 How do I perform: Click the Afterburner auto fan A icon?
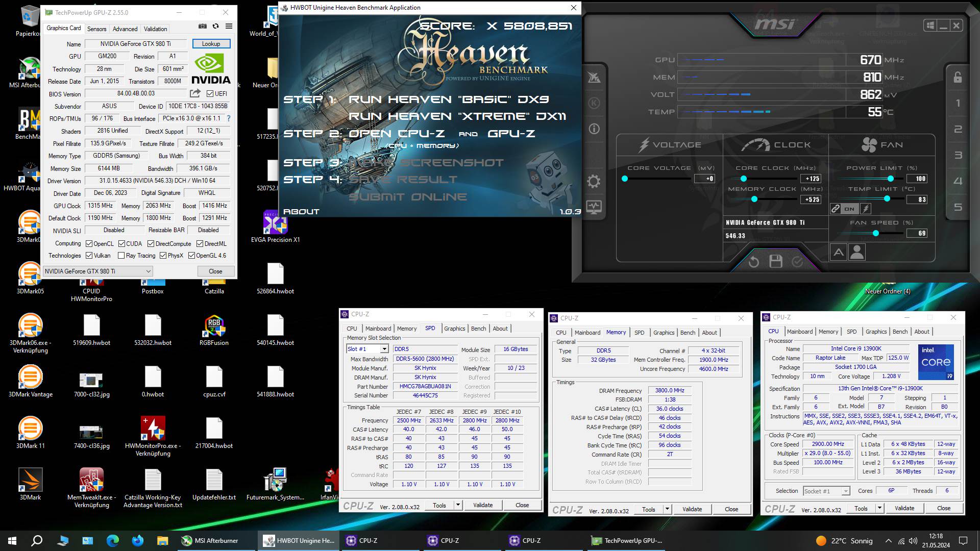click(x=838, y=252)
